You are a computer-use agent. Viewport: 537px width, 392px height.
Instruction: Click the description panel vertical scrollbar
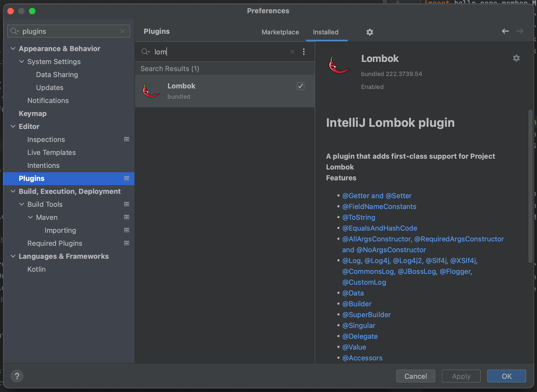[530, 186]
